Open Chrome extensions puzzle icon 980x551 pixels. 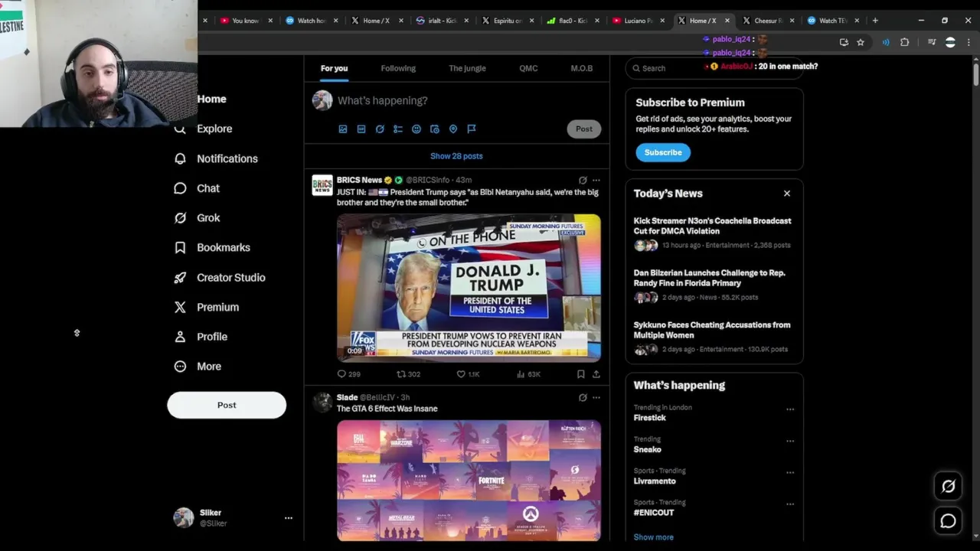click(904, 43)
